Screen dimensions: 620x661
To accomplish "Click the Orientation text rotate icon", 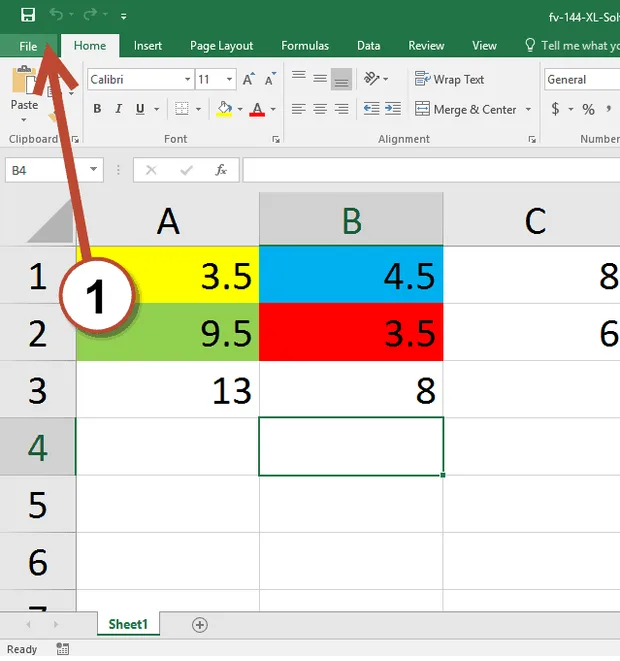I will 371,78.
